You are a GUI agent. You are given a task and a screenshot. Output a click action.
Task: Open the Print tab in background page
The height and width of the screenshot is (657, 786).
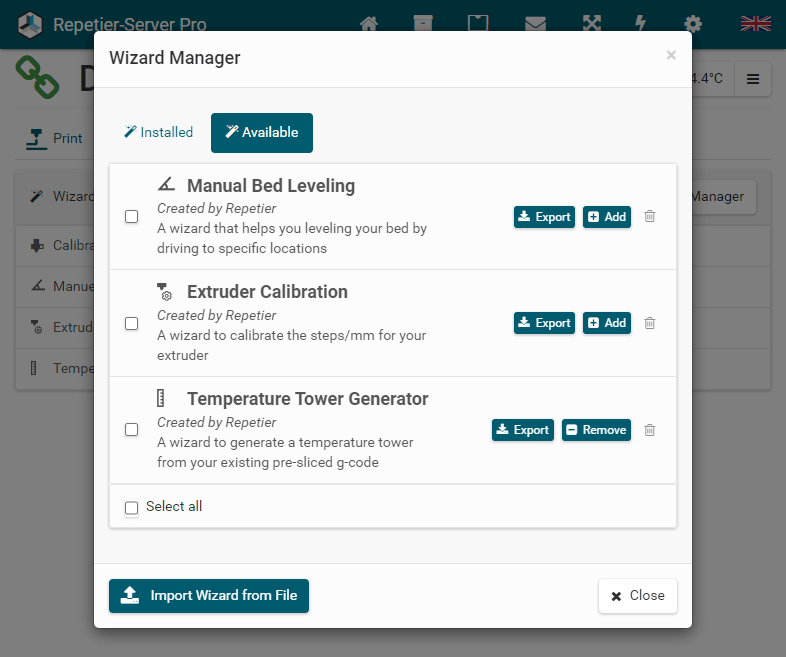pyautogui.click(x=54, y=138)
